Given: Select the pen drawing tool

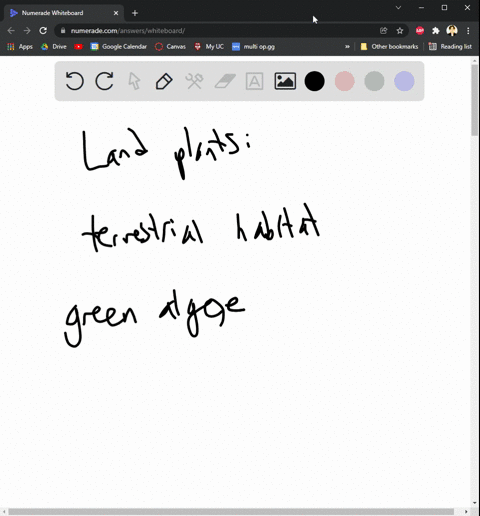Looking at the screenshot, I should tap(164, 81).
